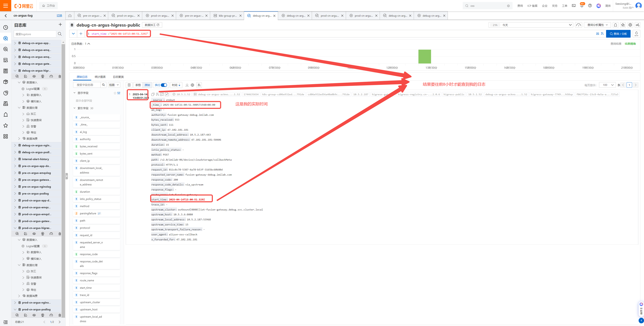Copy the log entry with copy icon
644x326 pixels.
coord(153,94)
